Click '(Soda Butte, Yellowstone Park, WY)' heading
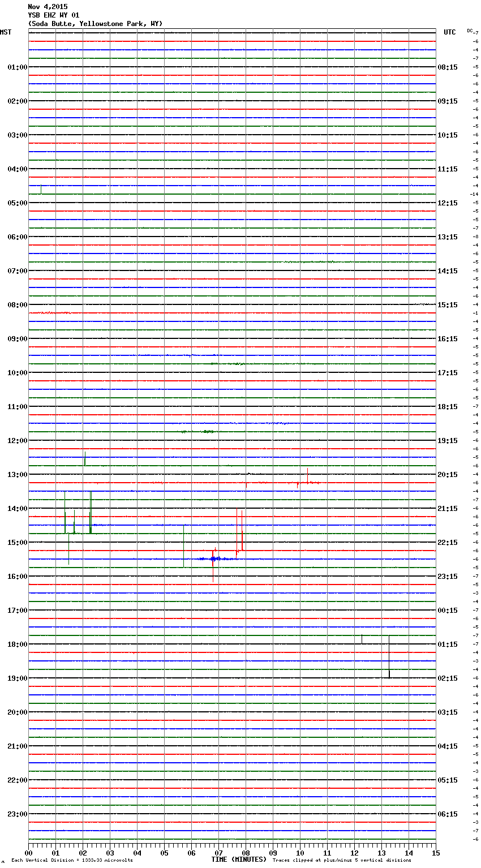 click(x=95, y=24)
